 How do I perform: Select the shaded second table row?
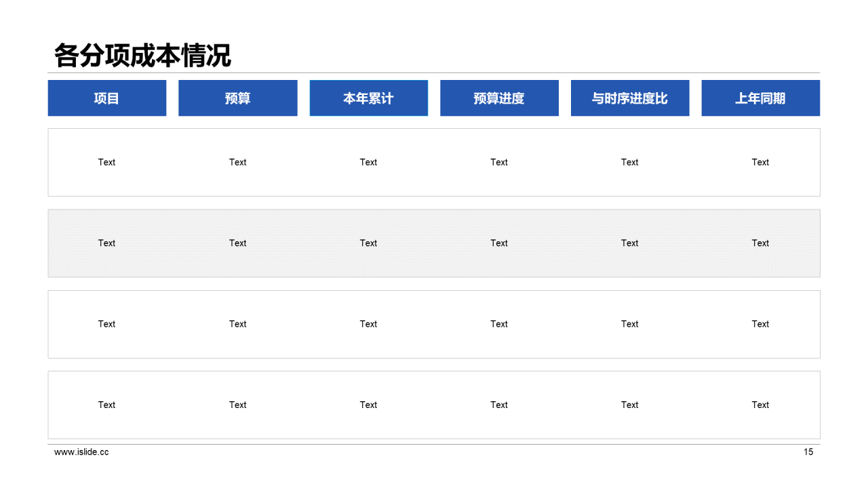point(434,243)
